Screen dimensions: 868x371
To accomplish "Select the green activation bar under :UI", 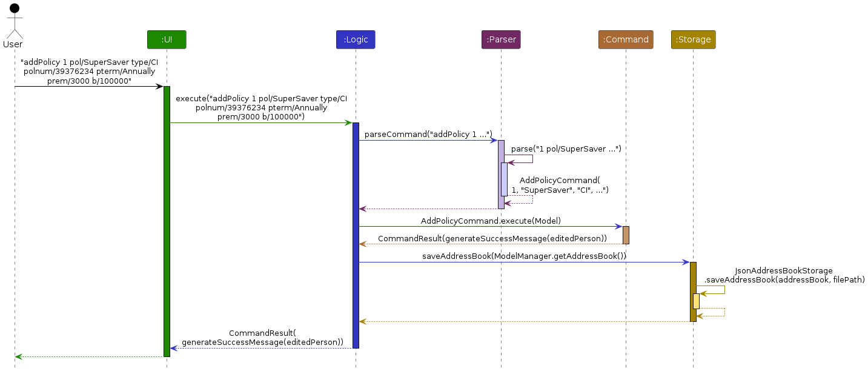I will (167, 212).
